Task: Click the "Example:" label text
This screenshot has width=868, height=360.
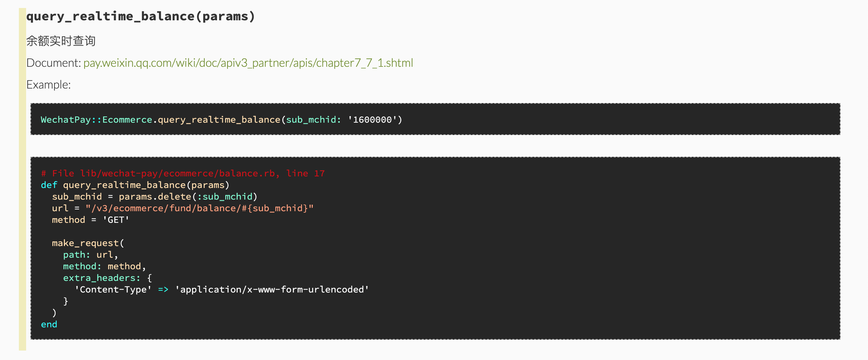Action: click(49, 85)
